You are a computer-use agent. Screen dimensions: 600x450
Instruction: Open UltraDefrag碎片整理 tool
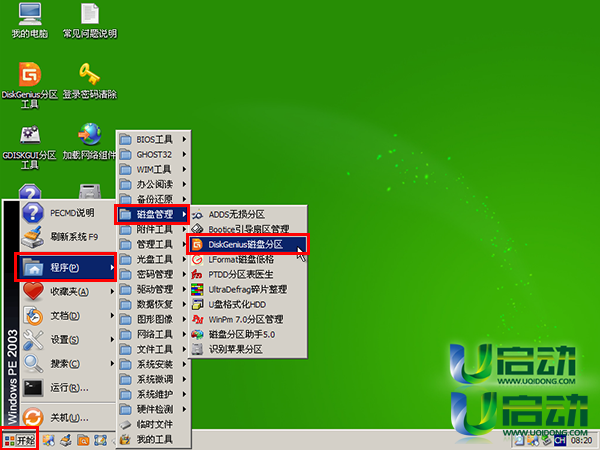click(248, 289)
